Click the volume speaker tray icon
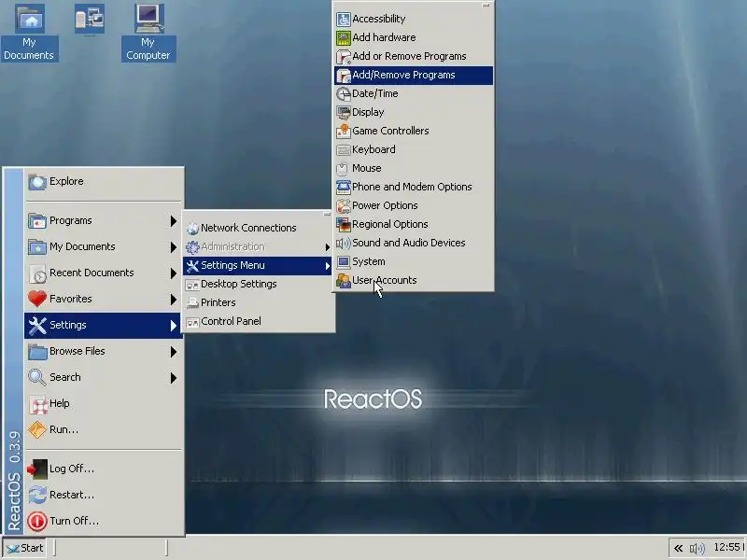Screen dimensions: 747x560 pos(697,548)
